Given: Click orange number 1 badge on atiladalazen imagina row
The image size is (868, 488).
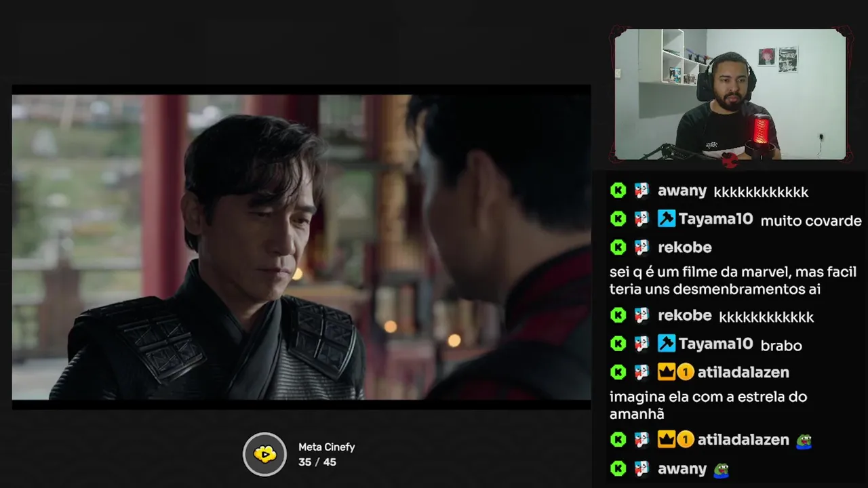Looking at the screenshot, I should point(686,372).
